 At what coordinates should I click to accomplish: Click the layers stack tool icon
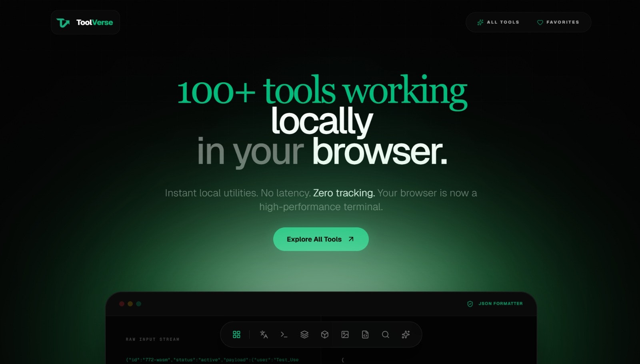pos(304,334)
